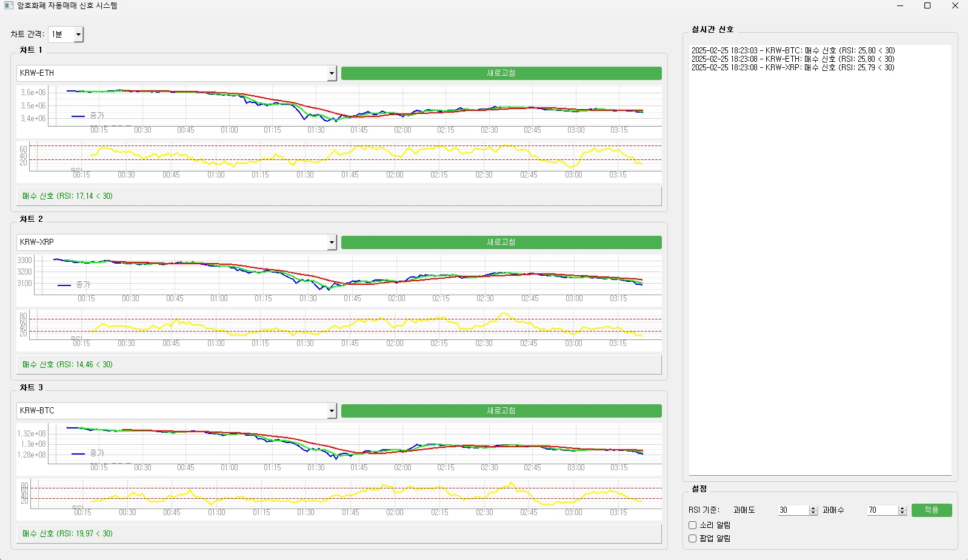Refresh chart 1 with the green button
Viewport: 968px width, 560px height.
501,73
